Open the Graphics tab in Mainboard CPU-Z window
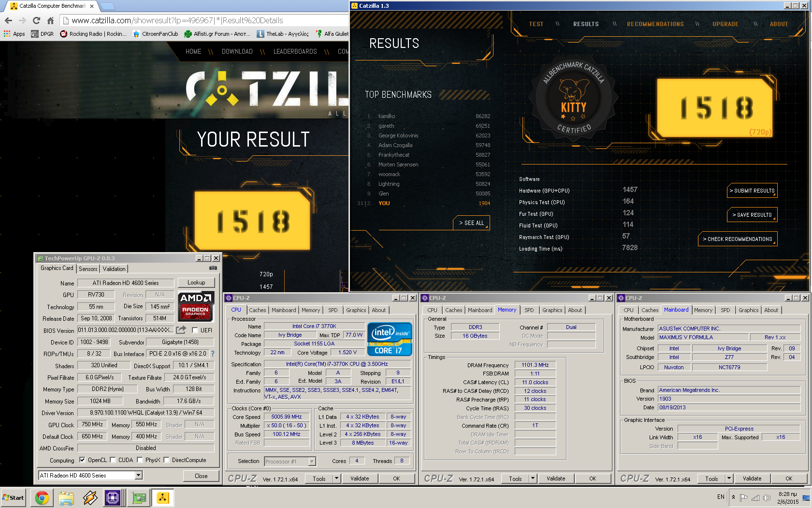The width and height of the screenshot is (812, 508). tap(749, 310)
